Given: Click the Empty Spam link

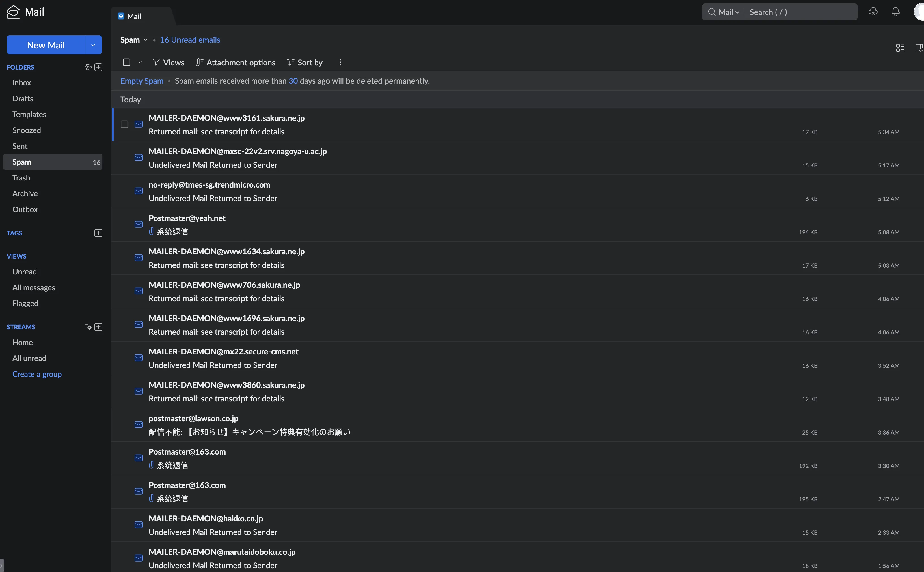Looking at the screenshot, I should [x=142, y=81].
